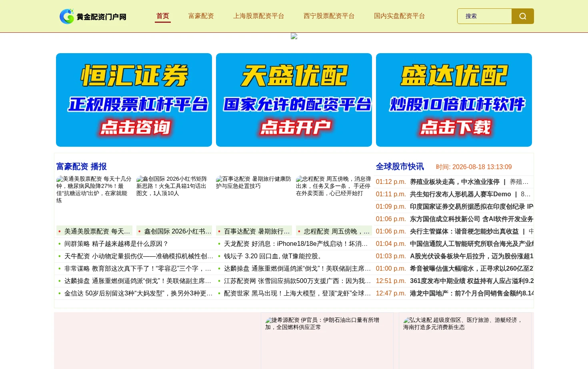
Task: Open 江苏配资网 张雪回应捐款500万 article
Action: (x=298, y=281)
